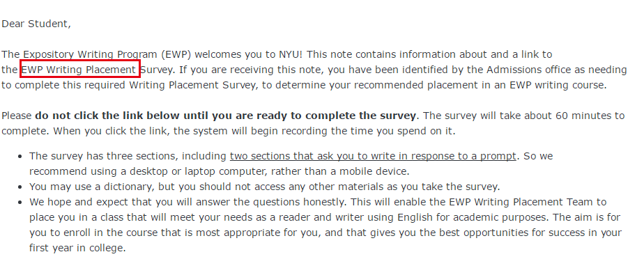This screenshot has width=644, height=259.
Task: Select the dictionary bullet point marker
Action: pyautogui.click(x=20, y=187)
